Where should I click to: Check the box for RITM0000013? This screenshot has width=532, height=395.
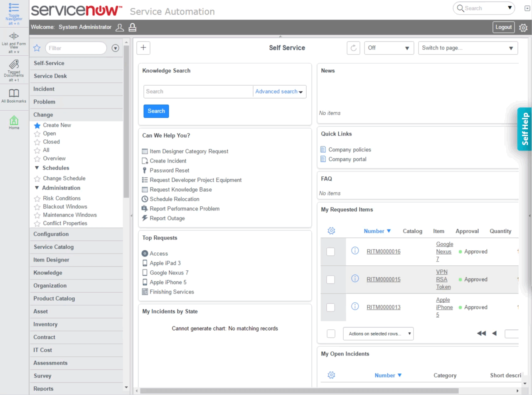331,307
